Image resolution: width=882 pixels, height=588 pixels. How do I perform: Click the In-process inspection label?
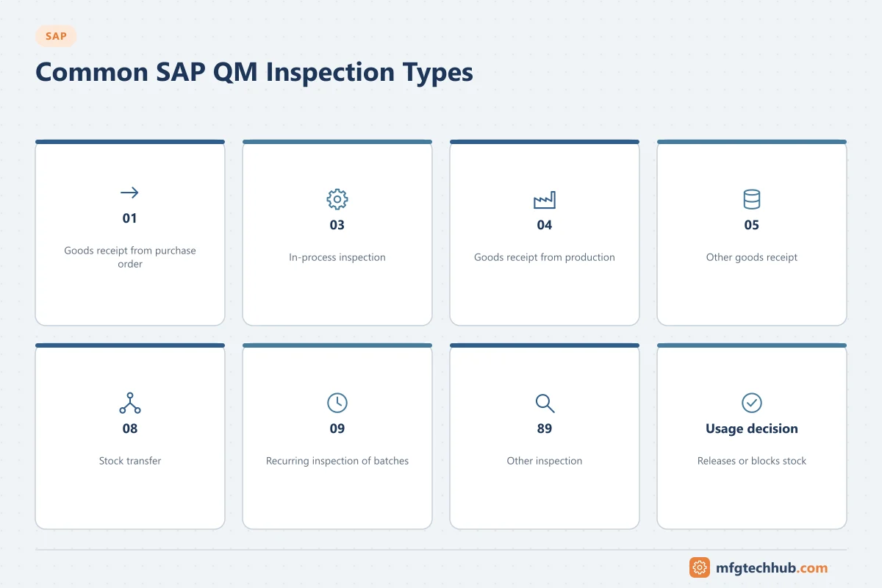[337, 257]
